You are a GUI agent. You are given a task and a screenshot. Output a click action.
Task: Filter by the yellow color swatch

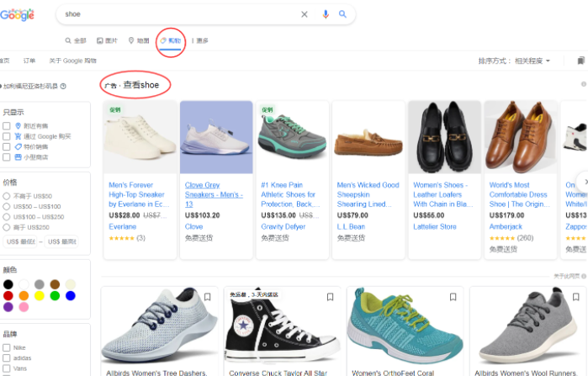pos(40,296)
